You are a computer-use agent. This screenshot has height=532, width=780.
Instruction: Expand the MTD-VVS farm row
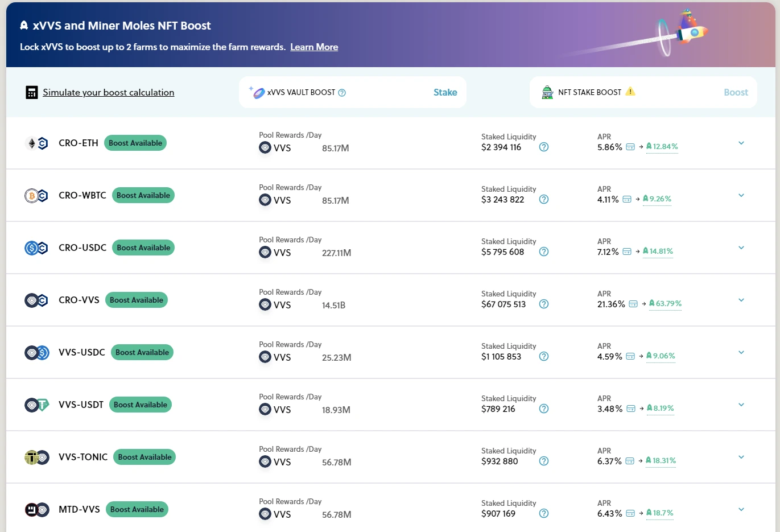[741, 510]
